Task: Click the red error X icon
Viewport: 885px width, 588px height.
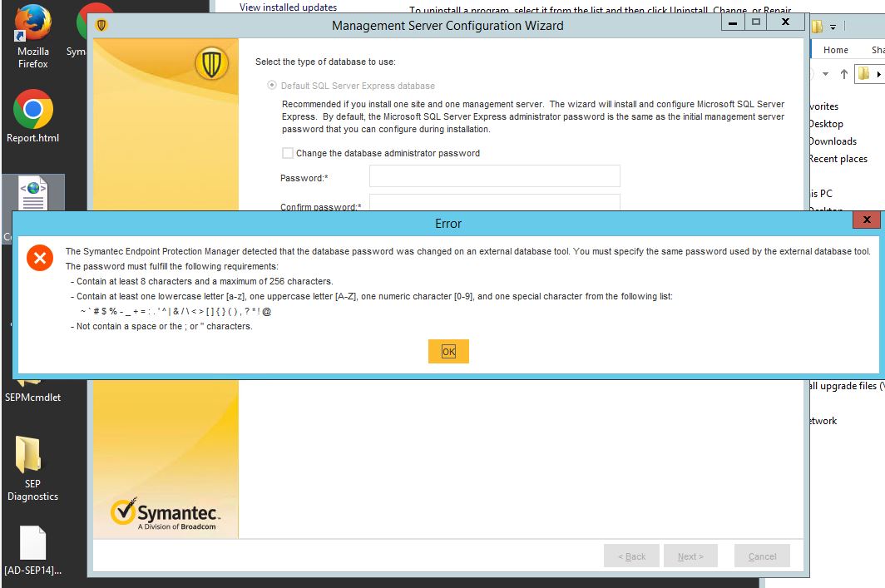Action: point(39,258)
